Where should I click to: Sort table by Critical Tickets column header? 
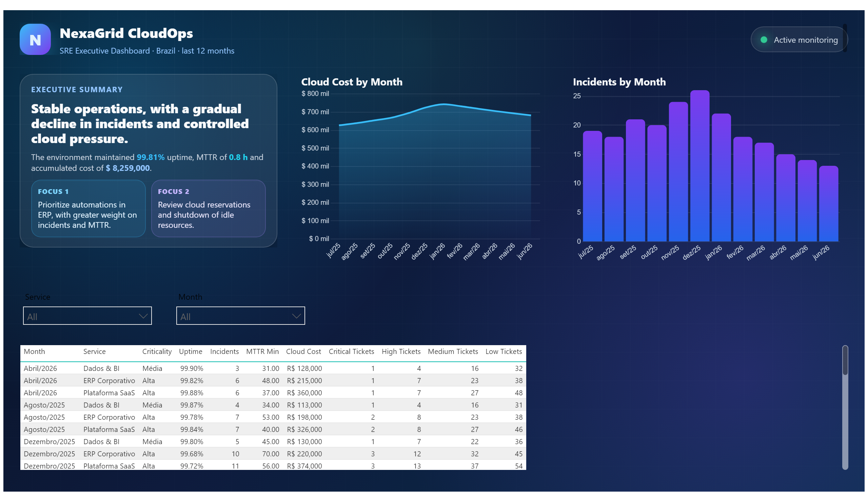tap(351, 352)
